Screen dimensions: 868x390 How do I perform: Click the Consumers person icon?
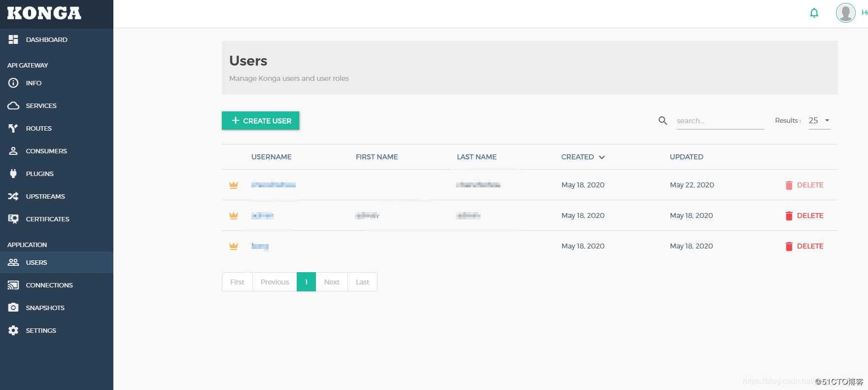pyautogui.click(x=13, y=151)
